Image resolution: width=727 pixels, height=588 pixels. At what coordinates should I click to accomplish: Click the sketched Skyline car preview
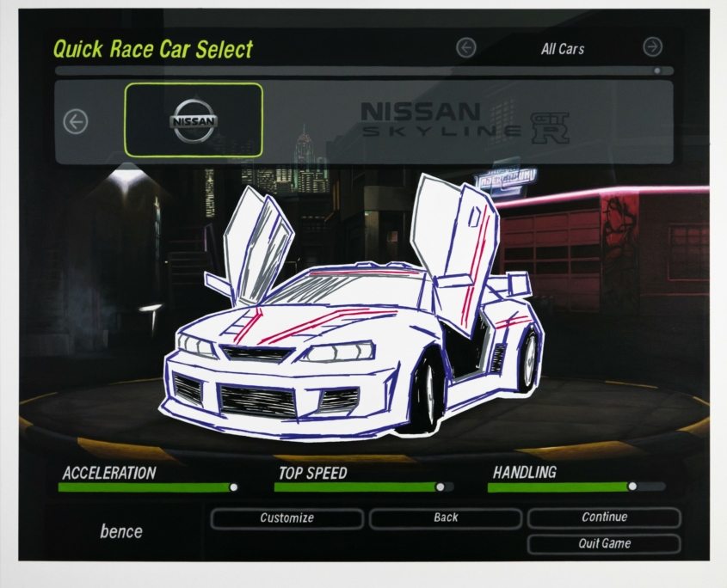point(353,308)
